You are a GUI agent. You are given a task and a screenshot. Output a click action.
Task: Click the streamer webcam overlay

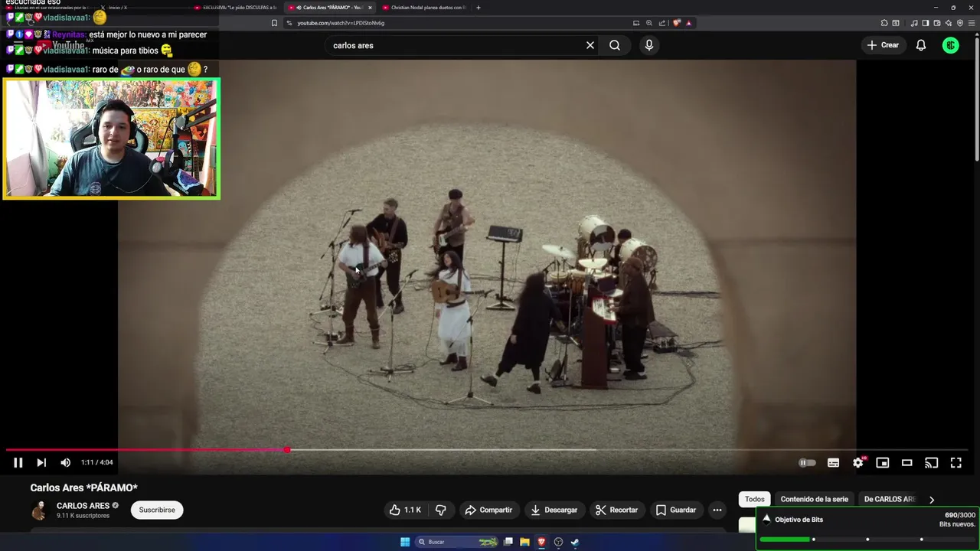coord(112,139)
